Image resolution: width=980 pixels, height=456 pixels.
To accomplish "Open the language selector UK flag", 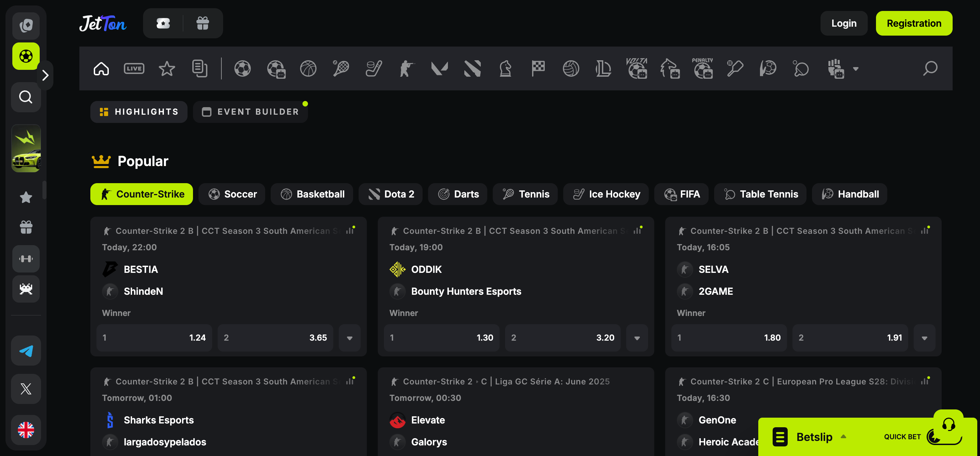I will (26, 430).
